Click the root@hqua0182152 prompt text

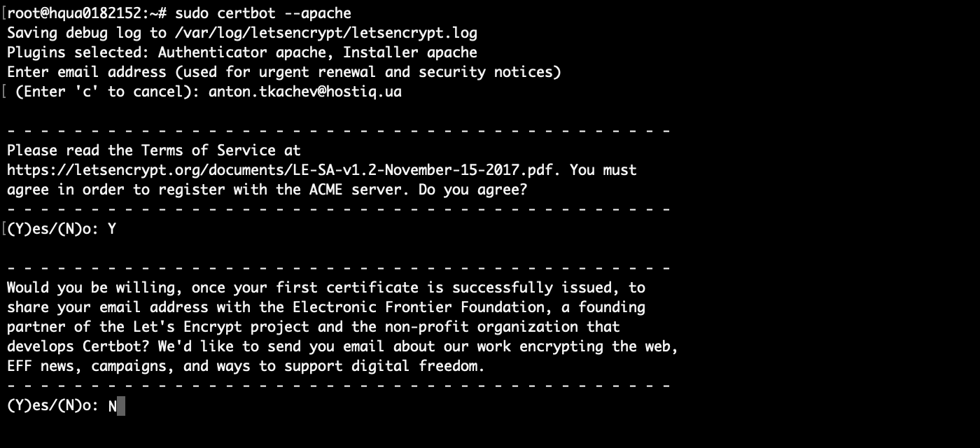click(x=74, y=13)
